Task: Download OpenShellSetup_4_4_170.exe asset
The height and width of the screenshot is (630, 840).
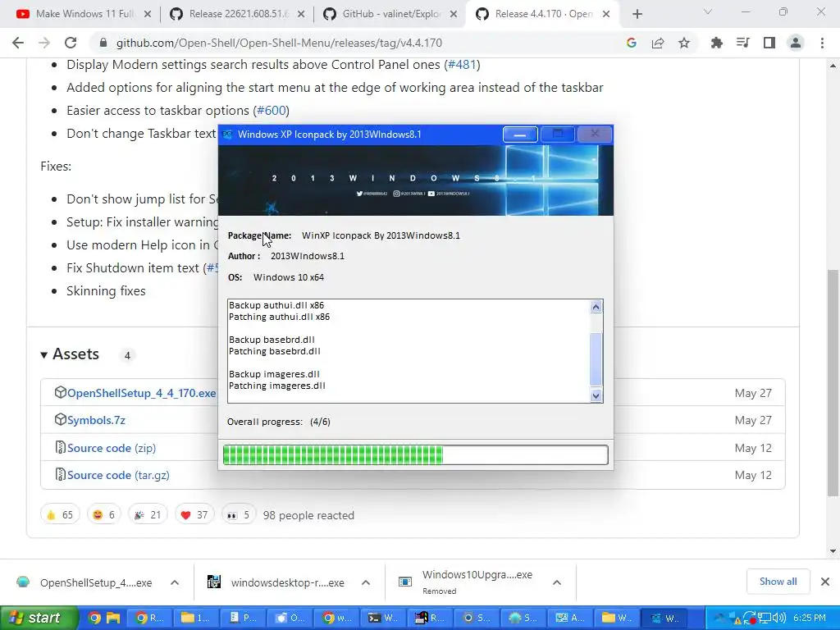Action: pos(141,393)
